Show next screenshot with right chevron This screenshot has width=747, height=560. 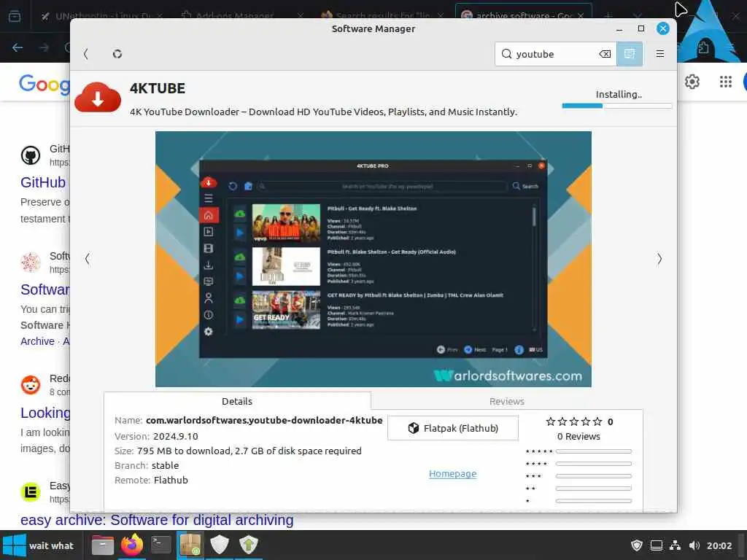[659, 259]
